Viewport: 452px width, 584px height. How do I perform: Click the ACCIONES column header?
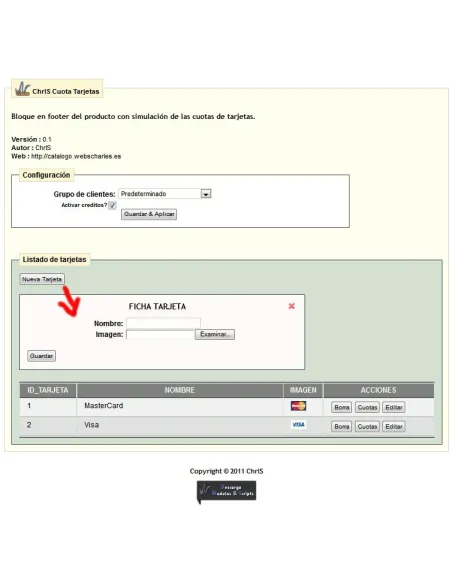[x=378, y=390]
